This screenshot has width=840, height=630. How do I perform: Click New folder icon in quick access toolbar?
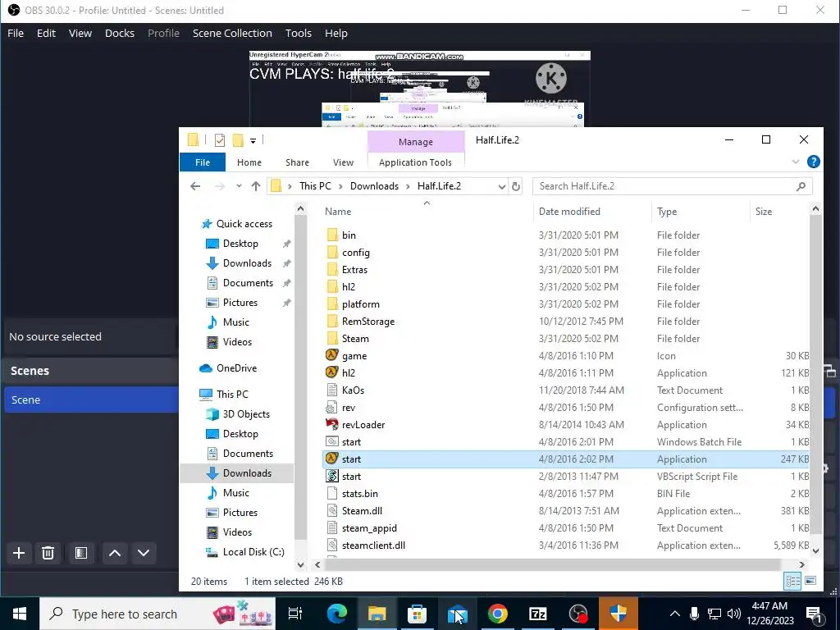click(x=237, y=140)
